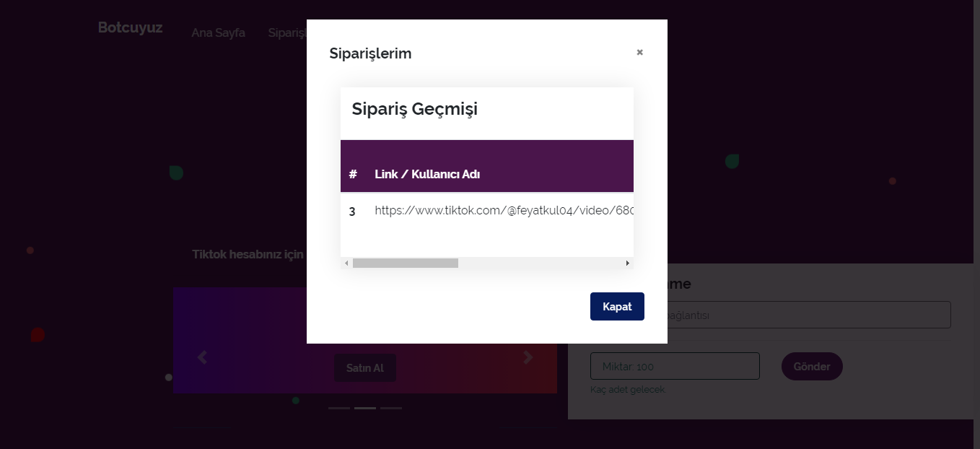Submit with the Gönder button

pyautogui.click(x=812, y=366)
